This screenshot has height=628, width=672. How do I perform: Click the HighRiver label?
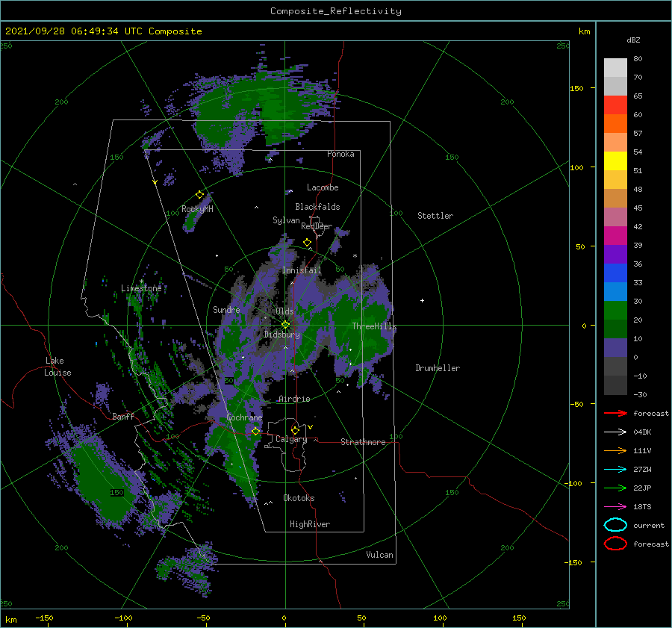pos(310,524)
